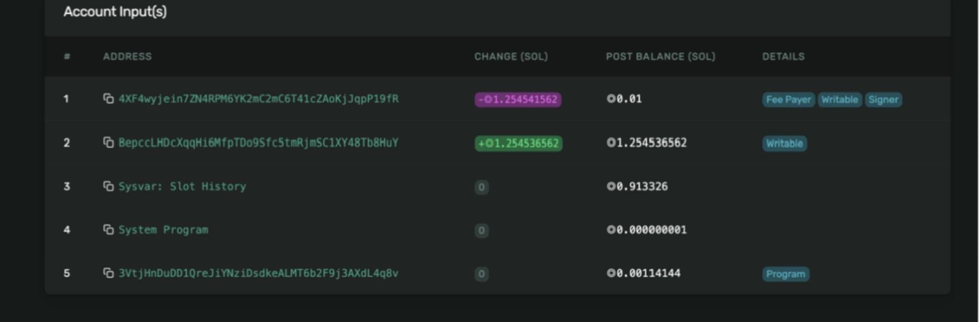Copy the 4XF4wyjein7ZN4RPM6YK2mC2 address
This screenshot has height=322, width=980.
108,99
